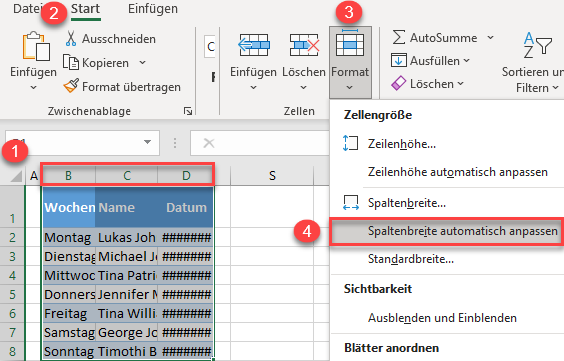Select column header S

click(x=272, y=176)
